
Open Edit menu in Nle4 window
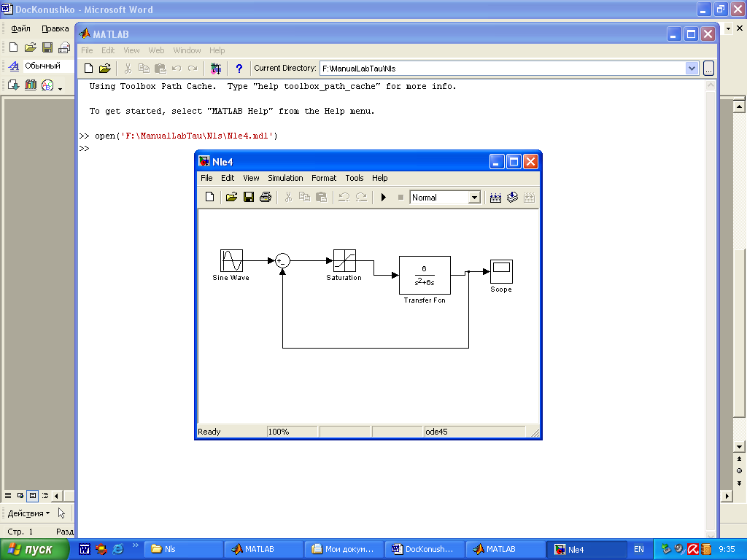point(228,178)
